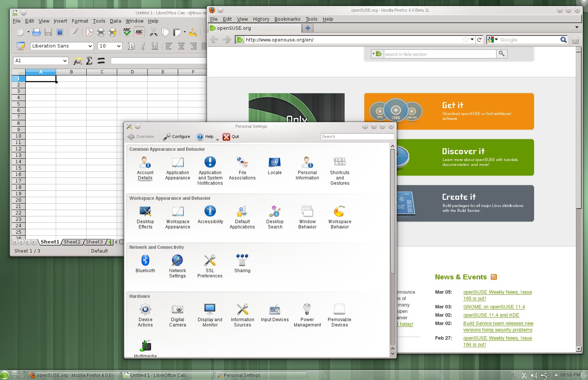588x380 pixels.
Task: Toggle bold formatting in Calc
Action: (131, 46)
